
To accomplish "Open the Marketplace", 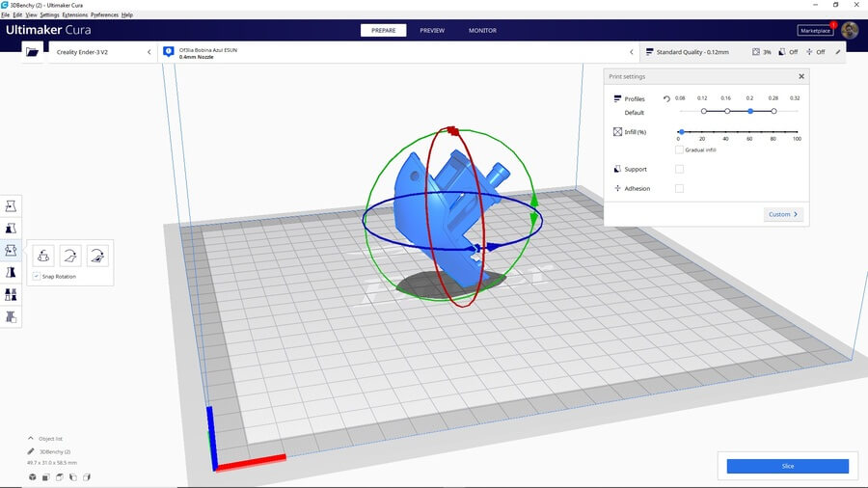I will pos(815,31).
